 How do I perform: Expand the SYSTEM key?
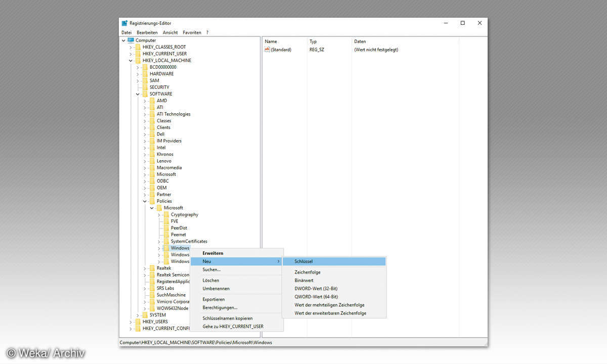click(138, 315)
